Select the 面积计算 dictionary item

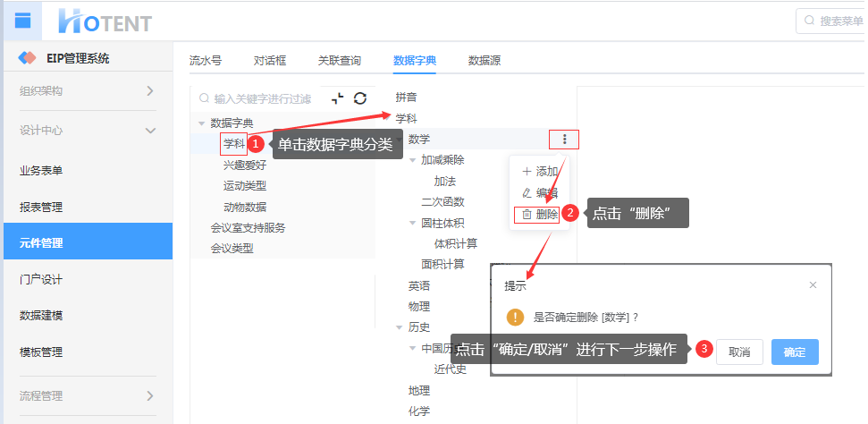click(x=442, y=265)
